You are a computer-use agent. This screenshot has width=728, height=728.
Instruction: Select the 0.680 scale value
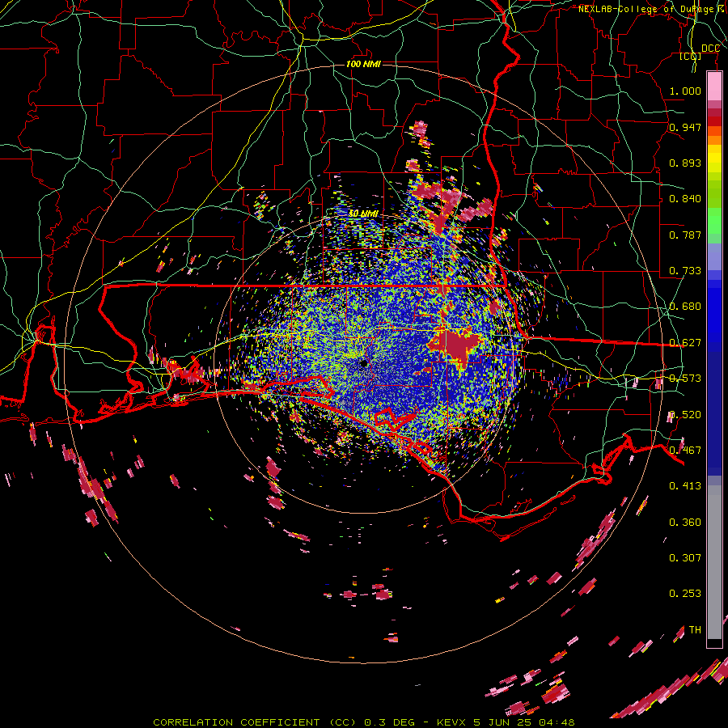[685, 306]
